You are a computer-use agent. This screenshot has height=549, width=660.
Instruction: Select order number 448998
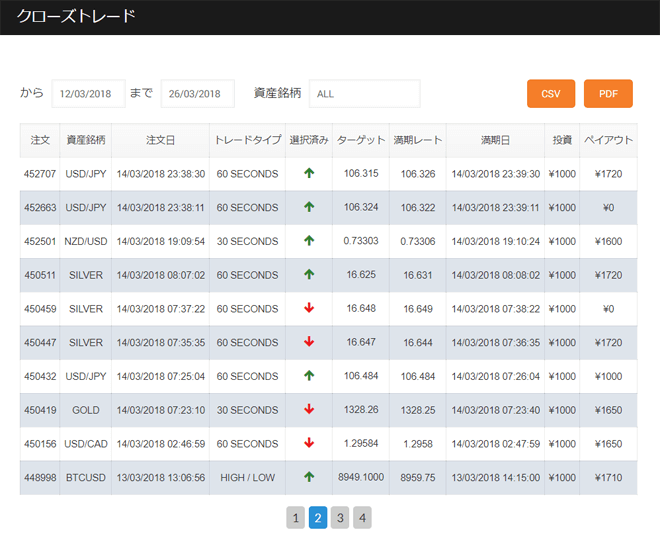click(40, 477)
